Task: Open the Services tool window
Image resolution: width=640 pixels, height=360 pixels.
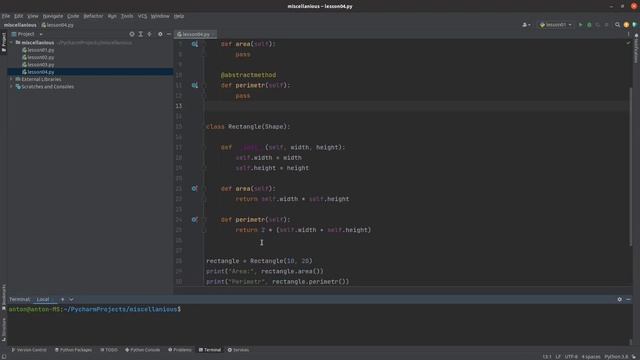Action: click(x=238, y=350)
